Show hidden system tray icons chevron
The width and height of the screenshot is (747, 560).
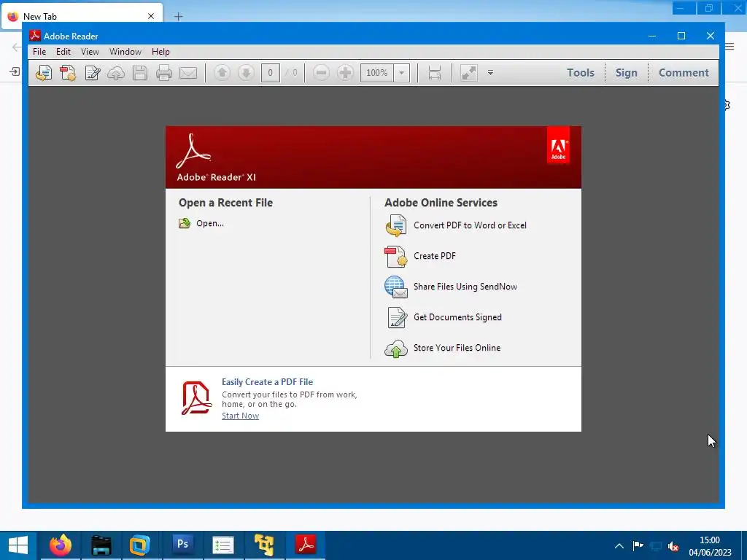click(x=619, y=545)
